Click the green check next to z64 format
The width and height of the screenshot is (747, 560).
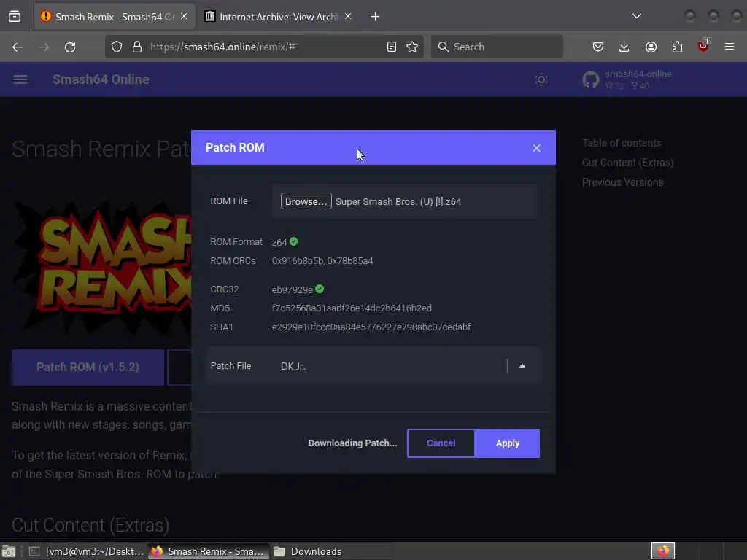(x=293, y=241)
